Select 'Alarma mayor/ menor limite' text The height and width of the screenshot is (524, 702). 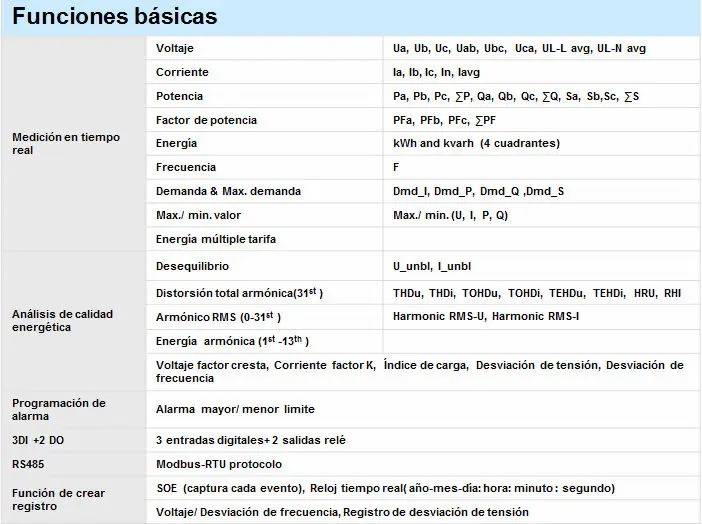[235, 409]
